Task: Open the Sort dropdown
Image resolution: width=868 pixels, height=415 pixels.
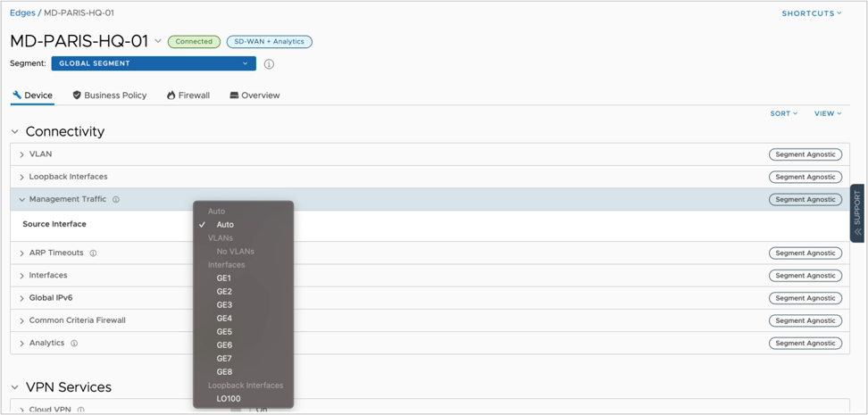Action: [x=784, y=113]
